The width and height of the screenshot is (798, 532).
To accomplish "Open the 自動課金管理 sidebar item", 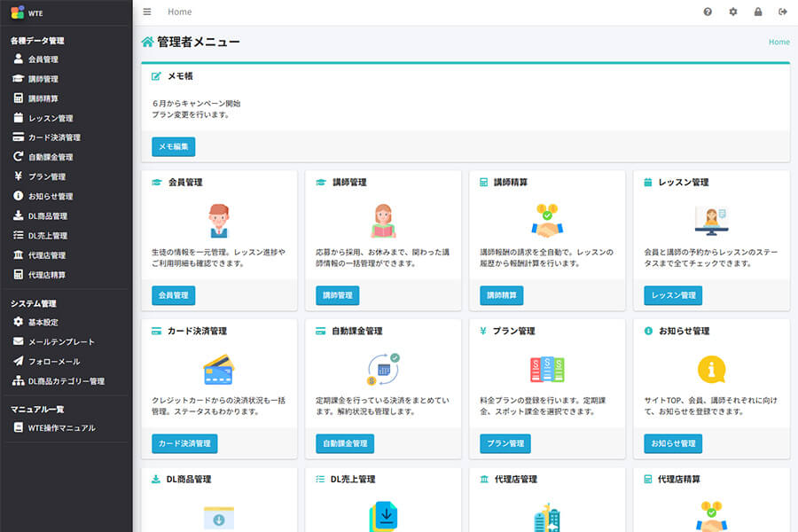I will pyautogui.click(x=49, y=157).
